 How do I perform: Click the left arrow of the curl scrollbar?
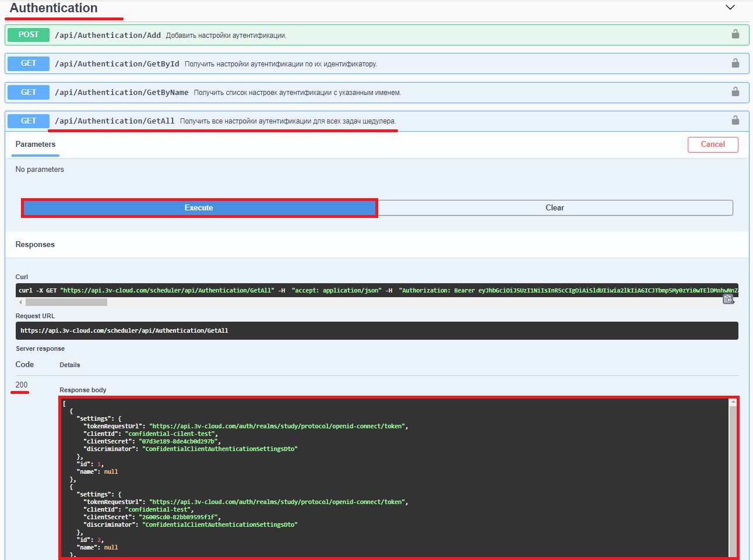point(20,302)
